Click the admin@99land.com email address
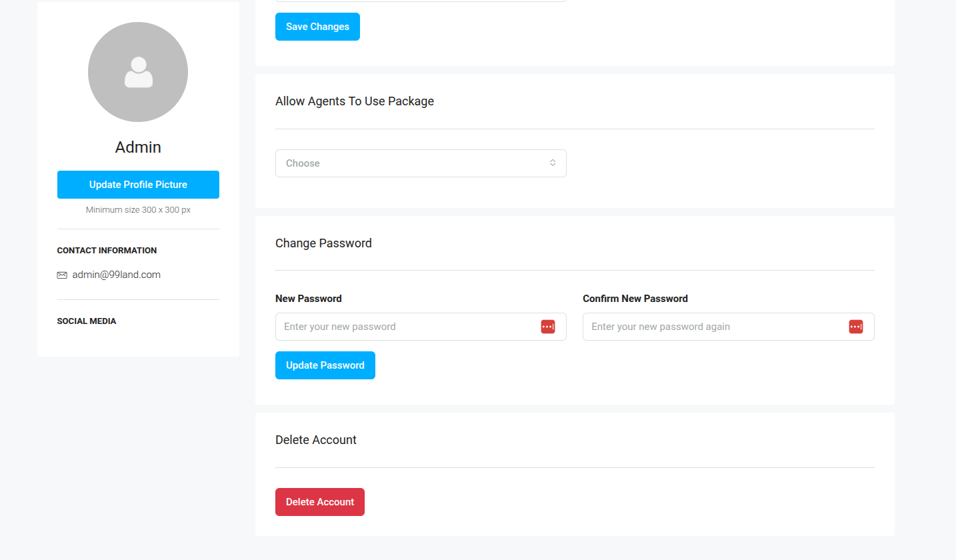Image resolution: width=956 pixels, height=560 pixels. (116, 275)
